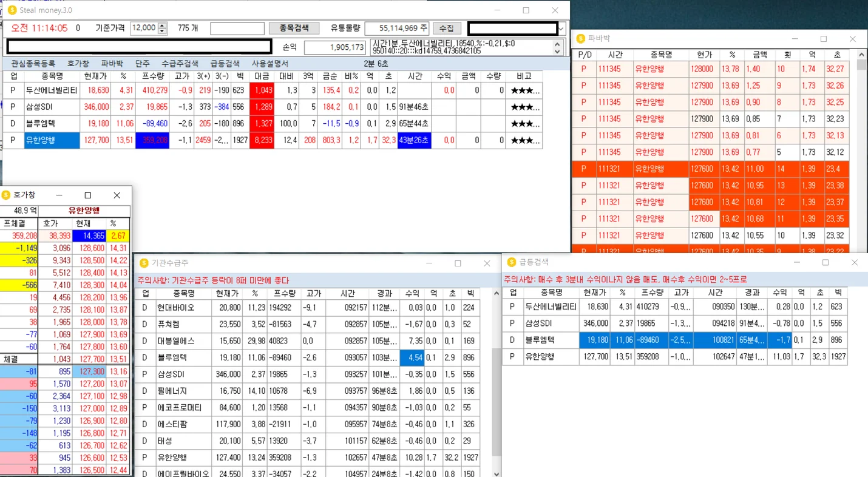The image size is (868, 477).
Task: Open the 급등검색 menu item in main window
Action: pos(225,63)
